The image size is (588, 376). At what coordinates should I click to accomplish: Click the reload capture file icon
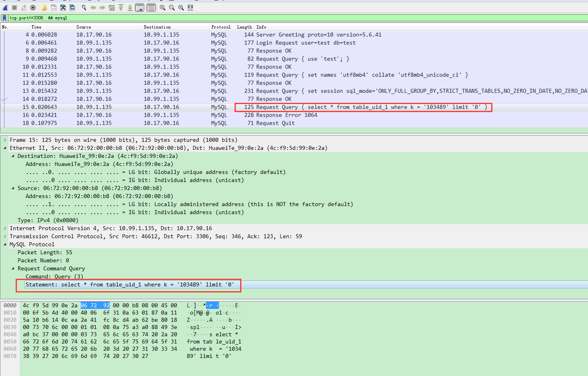click(x=72, y=8)
